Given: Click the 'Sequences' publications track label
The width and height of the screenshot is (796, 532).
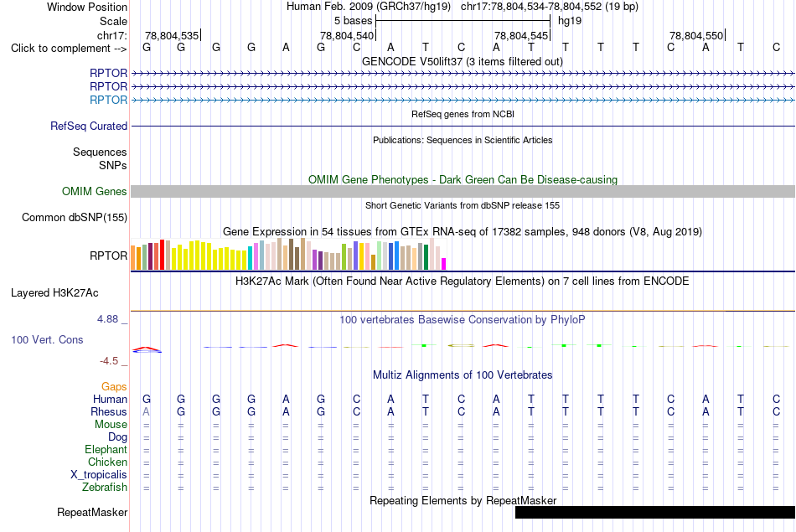Looking at the screenshot, I should 100,152.
